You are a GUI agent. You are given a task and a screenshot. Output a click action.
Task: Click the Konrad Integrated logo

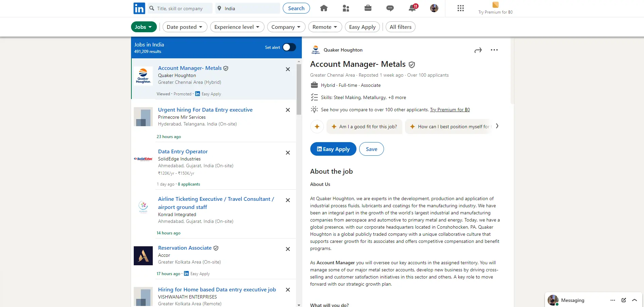pyautogui.click(x=143, y=206)
